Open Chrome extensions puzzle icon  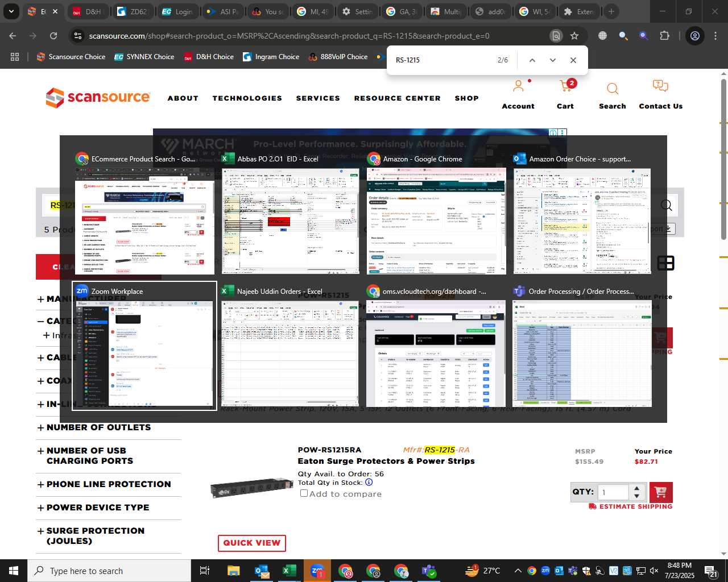coord(664,36)
